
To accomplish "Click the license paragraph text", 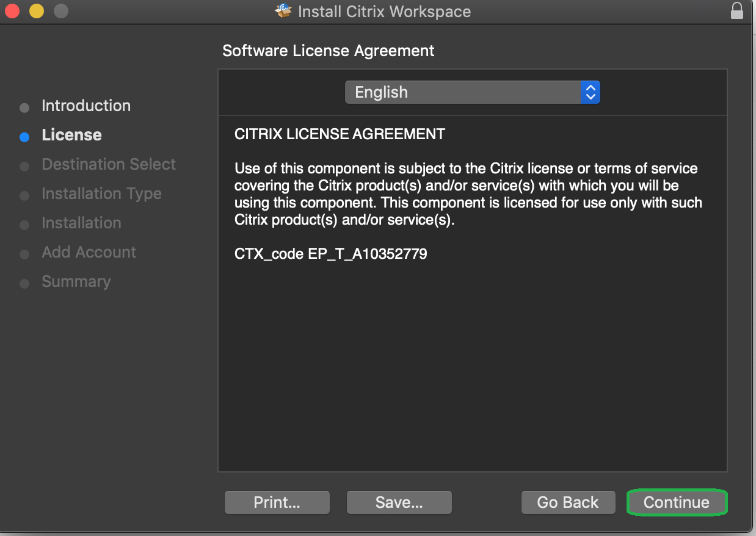I will click(x=468, y=194).
